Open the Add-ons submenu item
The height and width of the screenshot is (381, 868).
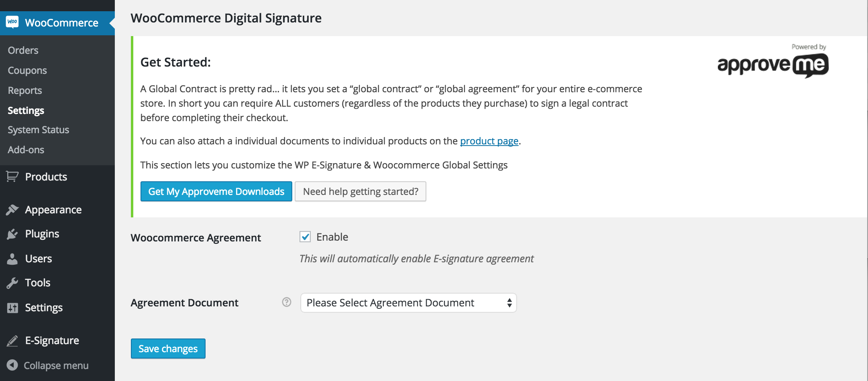click(x=26, y=150)
